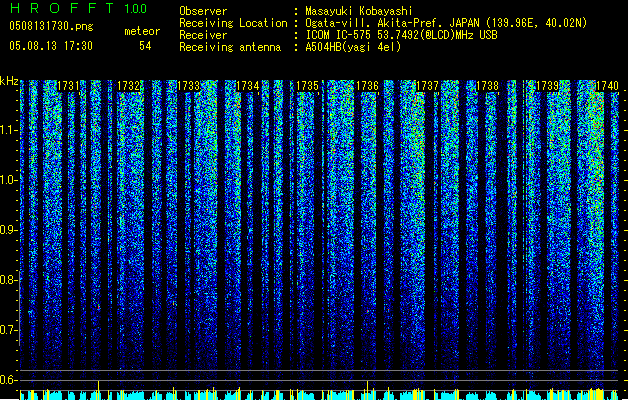
Task: Click the 1740 time marker label
Action: [x=607, y=86]
